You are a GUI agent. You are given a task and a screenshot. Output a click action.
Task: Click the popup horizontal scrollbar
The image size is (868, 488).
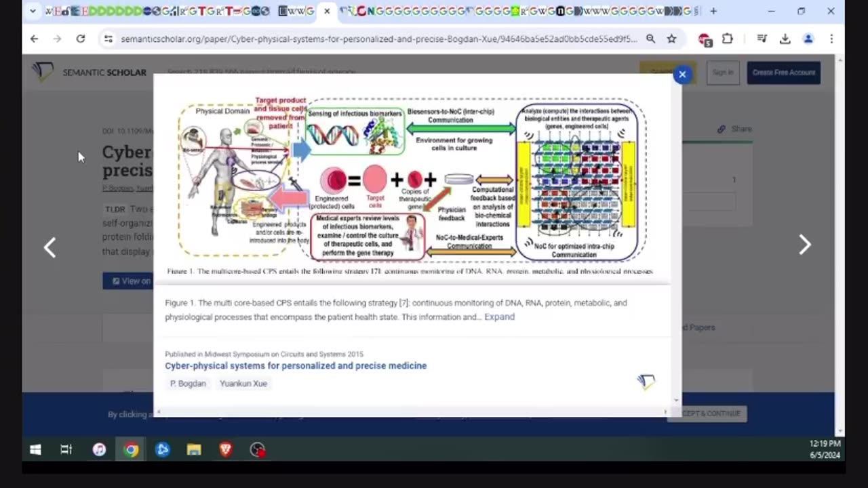pos(411,411)
